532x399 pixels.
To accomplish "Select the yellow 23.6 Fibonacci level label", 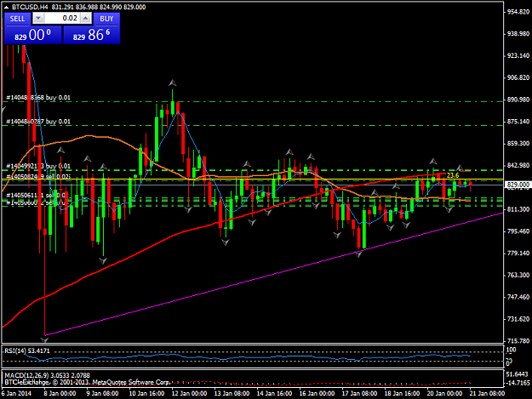I will click(x=453, y=175).
